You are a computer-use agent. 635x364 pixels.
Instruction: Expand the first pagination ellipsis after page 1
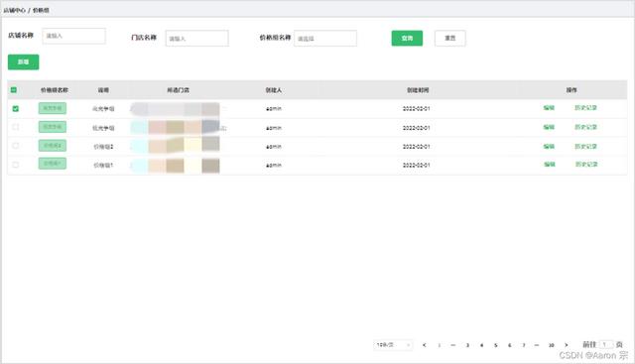[x=453, y=345]
